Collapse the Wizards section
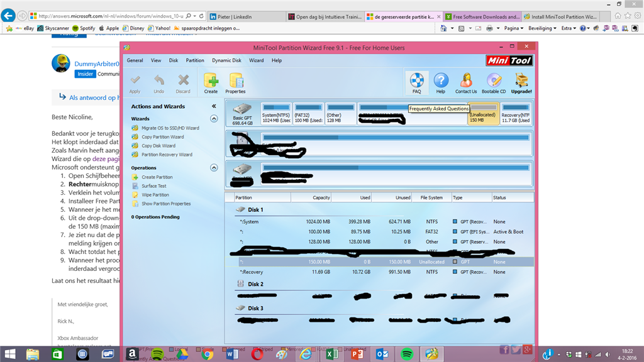The image size is (644, 362). click(x=214, y=119)
